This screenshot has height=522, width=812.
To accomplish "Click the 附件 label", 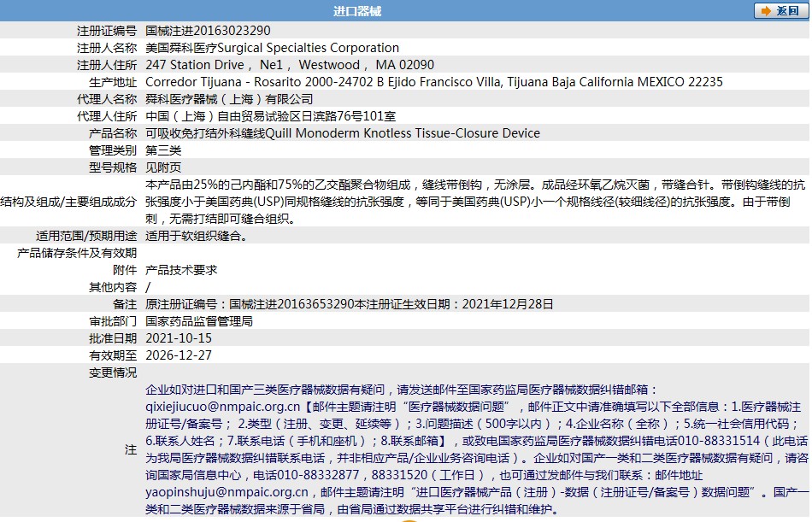I will pos(125,270).
